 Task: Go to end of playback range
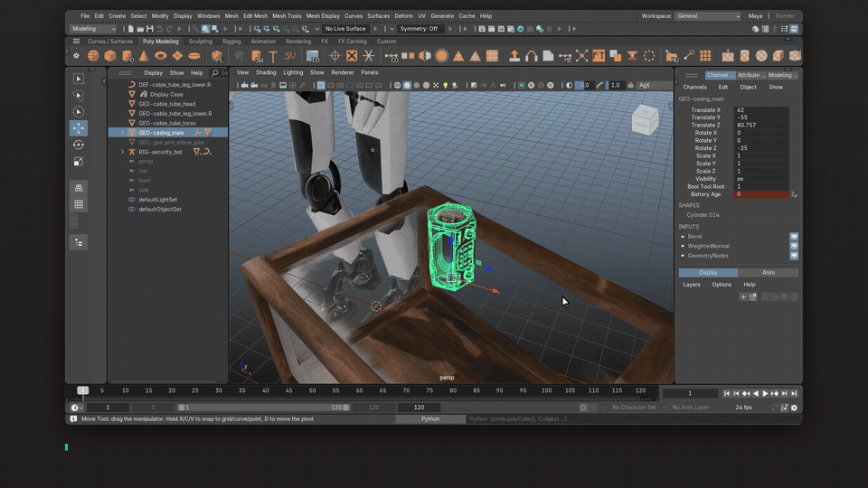coord(794,393)
